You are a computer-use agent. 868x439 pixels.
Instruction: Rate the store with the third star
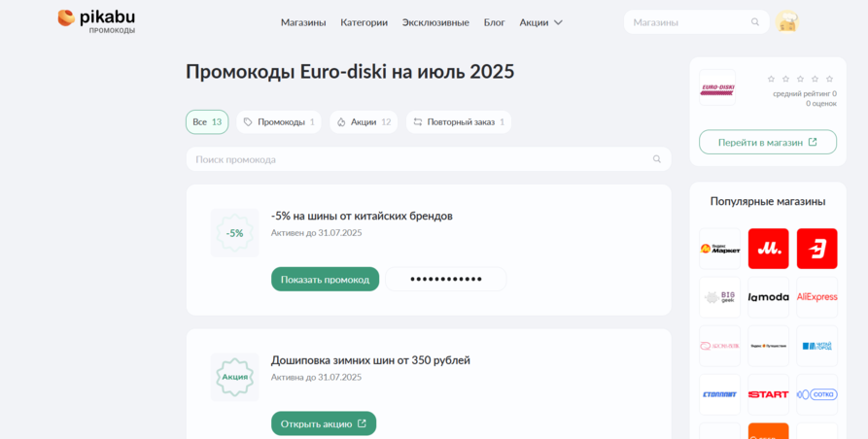tap(800, 79)
